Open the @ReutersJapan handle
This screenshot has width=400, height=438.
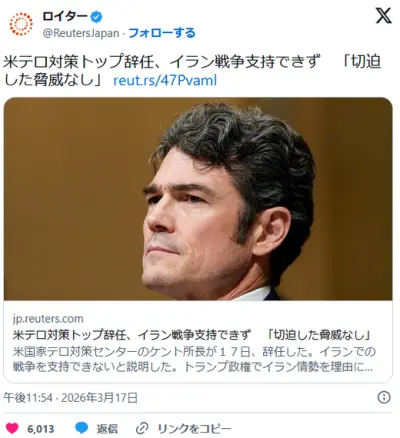pos(81,33)
